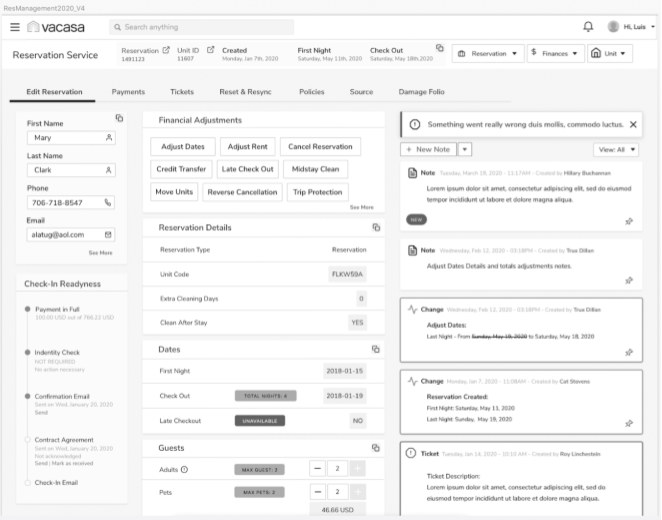This screenshot has width=662, height=520.
Task: Open the View: All filter dropdown
Action: tap(616, 149)
